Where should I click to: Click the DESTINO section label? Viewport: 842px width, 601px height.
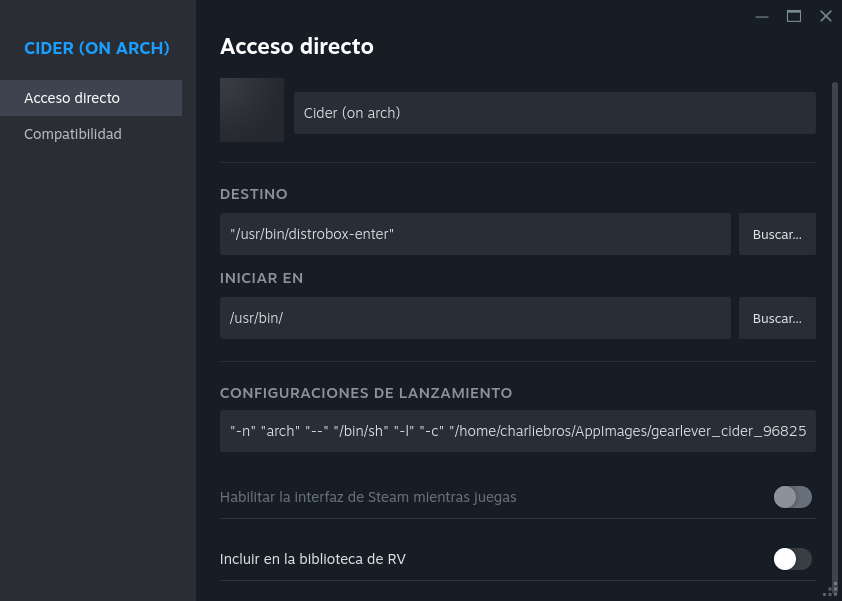(x=253, y=194)
